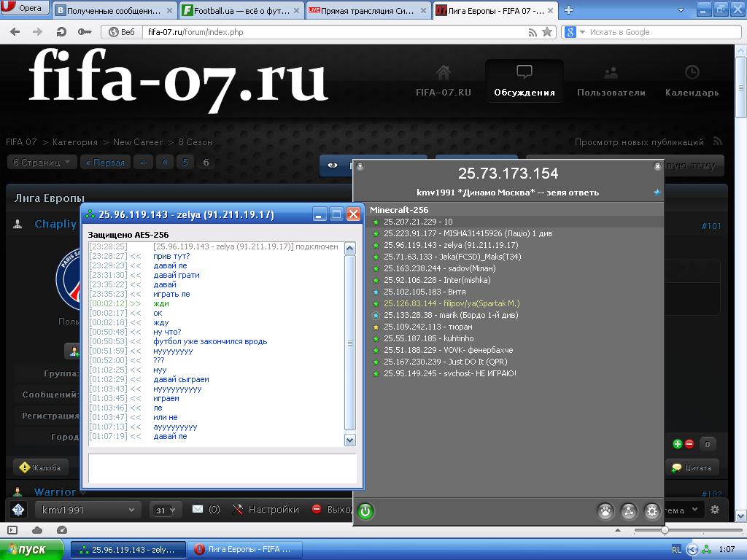The image size is (747, 560).
Task: Reload the page in Opera
Action: click(x=61, y=32)
